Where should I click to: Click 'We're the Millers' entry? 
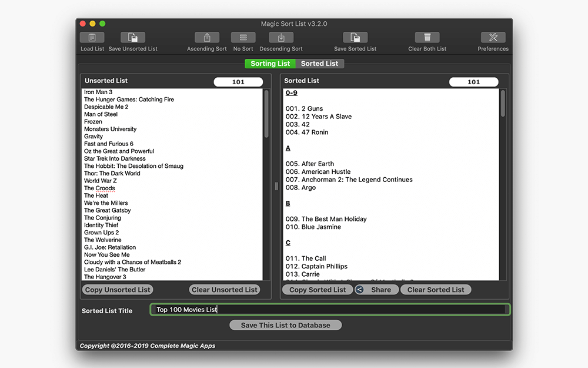tap(106, 203)
